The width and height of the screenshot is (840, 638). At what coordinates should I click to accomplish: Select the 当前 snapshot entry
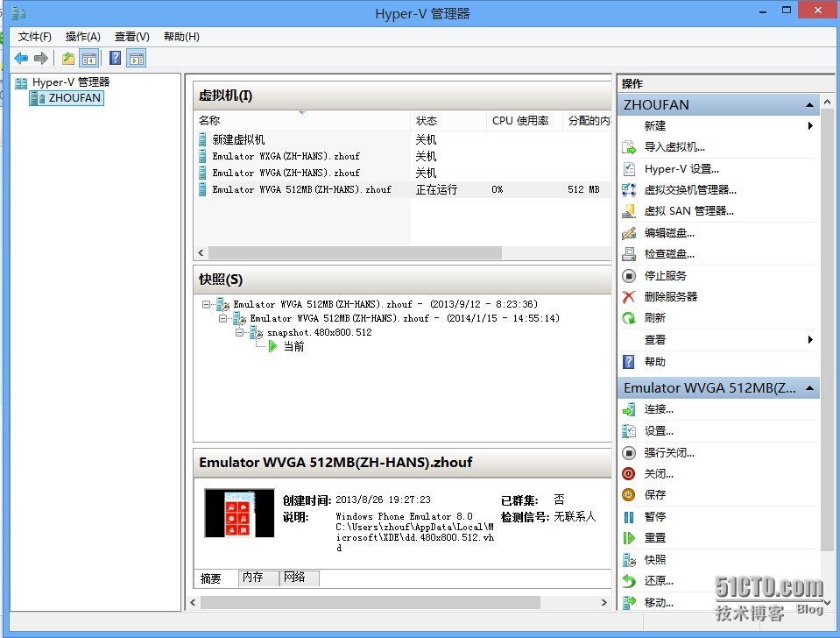click(x=293, y=347)
